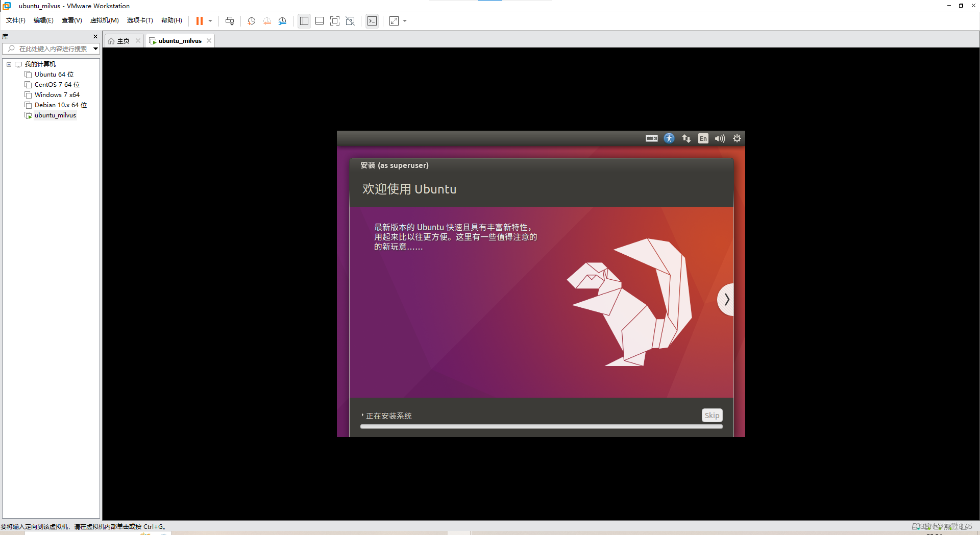Viewport: 980px width, 535px height.
Task: Click the 欢迎使用 Ubuntu heading
Action: pyautogui.click(x=409, y=189)
